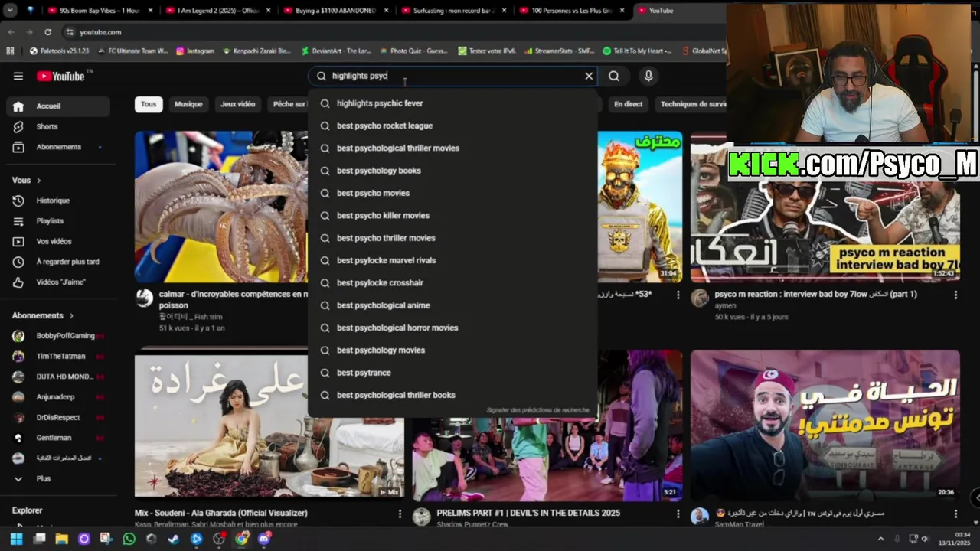Viewport: 980px width, 551px height.
Task: Select "best psychology movies" suggestion
Action: (452, 350)
